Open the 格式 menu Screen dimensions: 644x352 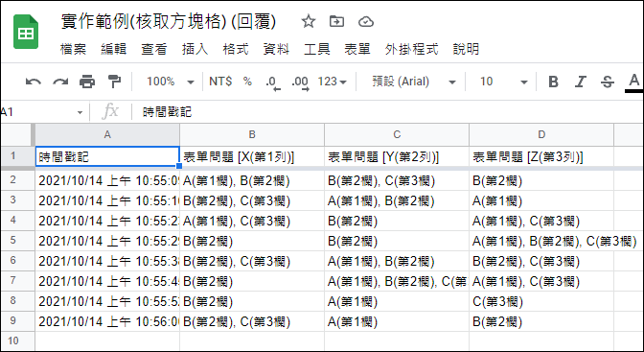tap(236, 49)
